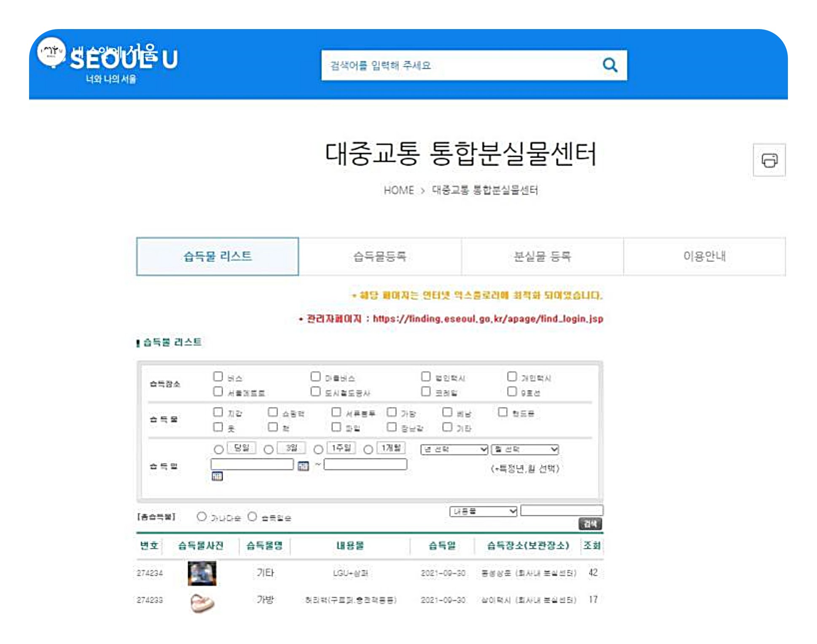Check the 버스 location checkbox
This screenshot has width=817, height=644.
pyautogui.click(x=218, y=376)
